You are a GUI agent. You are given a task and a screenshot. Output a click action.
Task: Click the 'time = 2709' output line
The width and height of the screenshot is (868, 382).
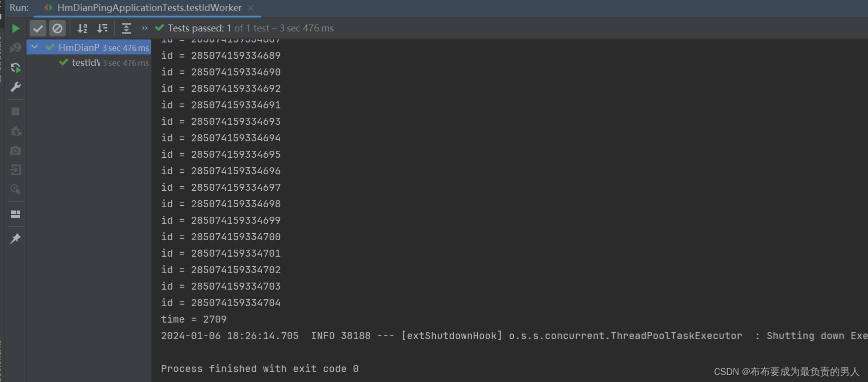pyautogui.click(x=194, y=319)
